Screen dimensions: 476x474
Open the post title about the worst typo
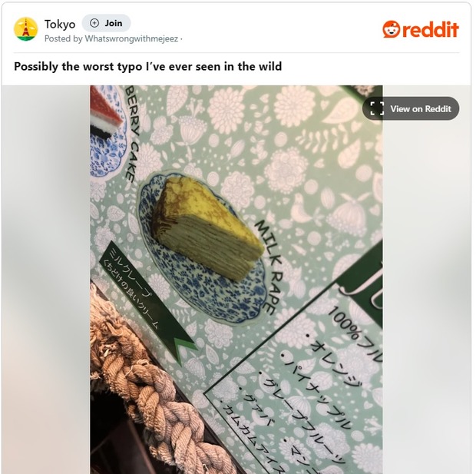148,66
